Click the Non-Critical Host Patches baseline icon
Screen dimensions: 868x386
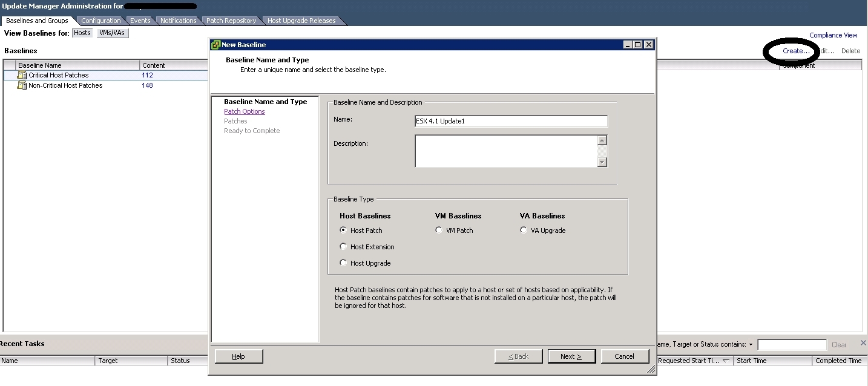coord(22,85)
